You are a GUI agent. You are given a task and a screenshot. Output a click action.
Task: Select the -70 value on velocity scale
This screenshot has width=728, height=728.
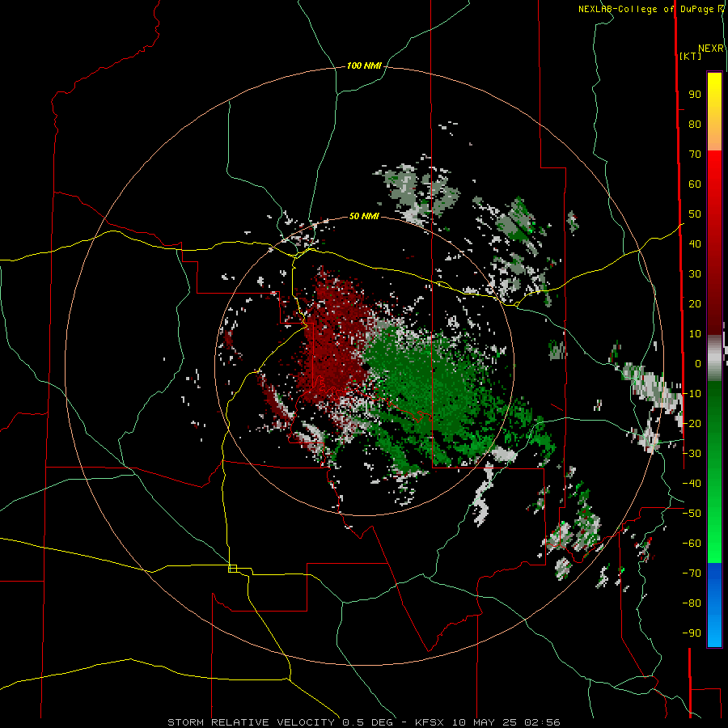point(692,574)
